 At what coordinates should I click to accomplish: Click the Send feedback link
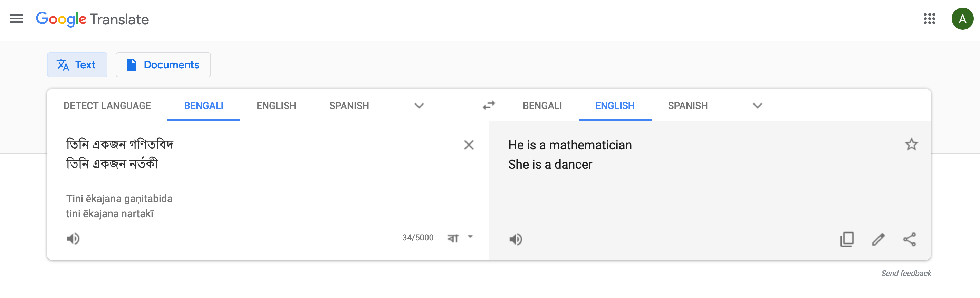906,273
